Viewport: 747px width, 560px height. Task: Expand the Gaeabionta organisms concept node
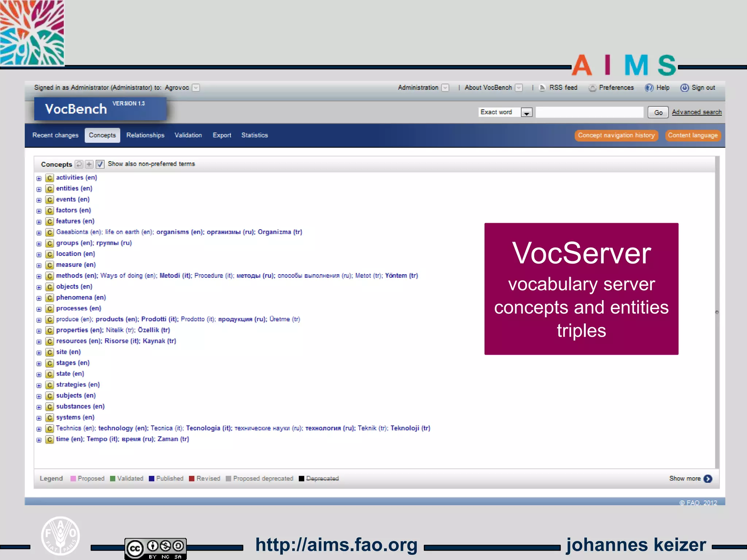[x=39, y=233]
